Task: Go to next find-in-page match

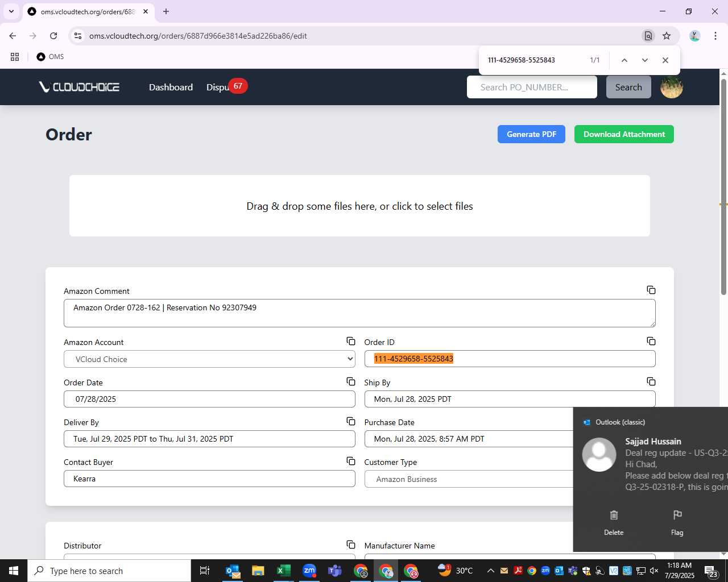Action: (644, 60)
